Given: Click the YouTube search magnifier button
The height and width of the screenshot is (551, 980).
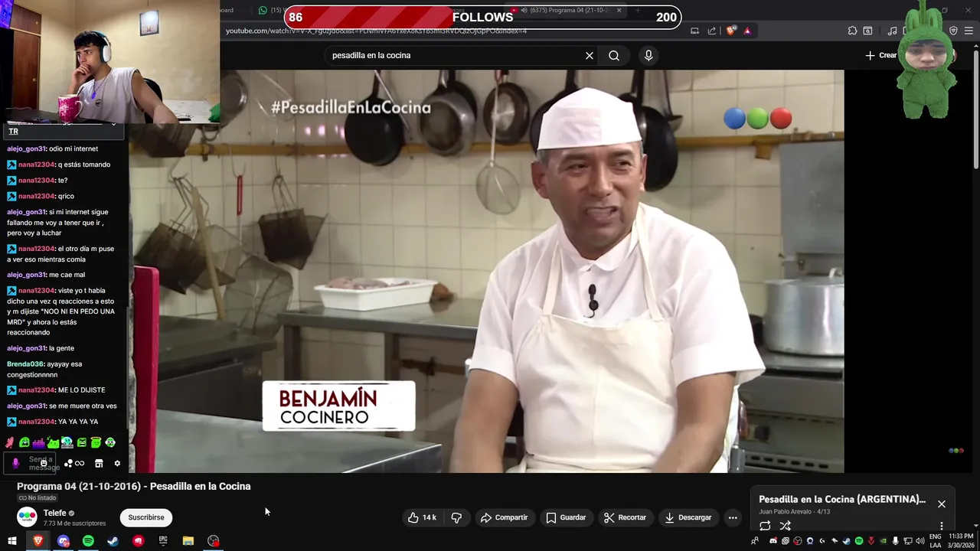Looking at the screenshot, I should pos(614,55).
